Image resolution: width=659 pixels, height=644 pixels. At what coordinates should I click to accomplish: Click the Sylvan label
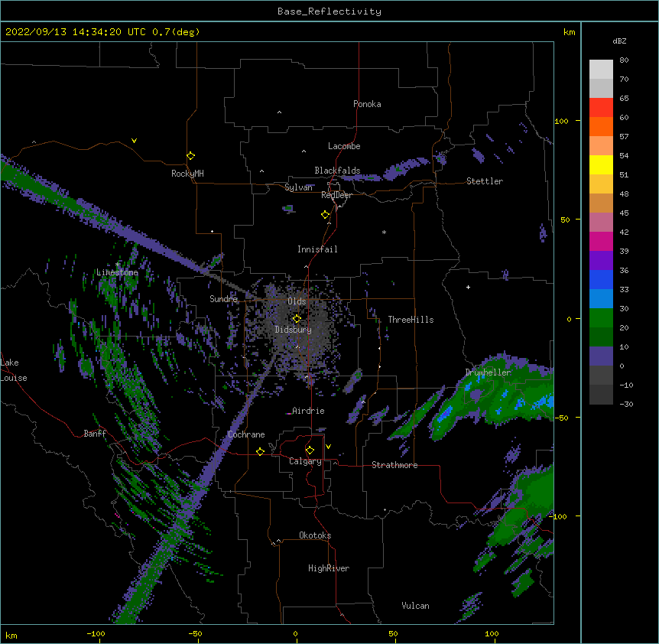(298, 187)
